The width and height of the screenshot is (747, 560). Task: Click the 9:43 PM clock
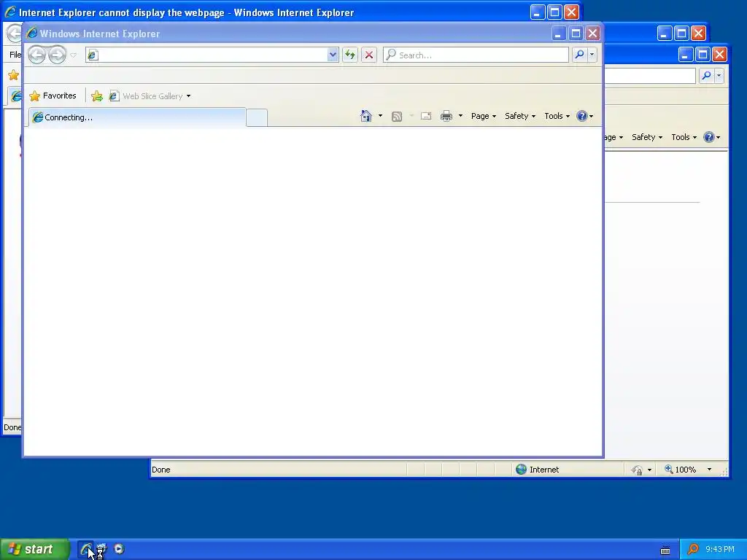[720, 549]
